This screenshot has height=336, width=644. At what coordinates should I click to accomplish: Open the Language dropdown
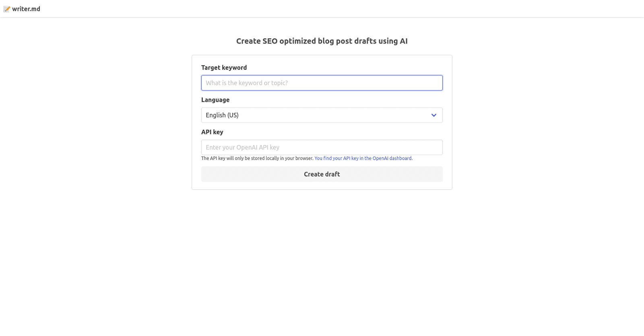322,115
